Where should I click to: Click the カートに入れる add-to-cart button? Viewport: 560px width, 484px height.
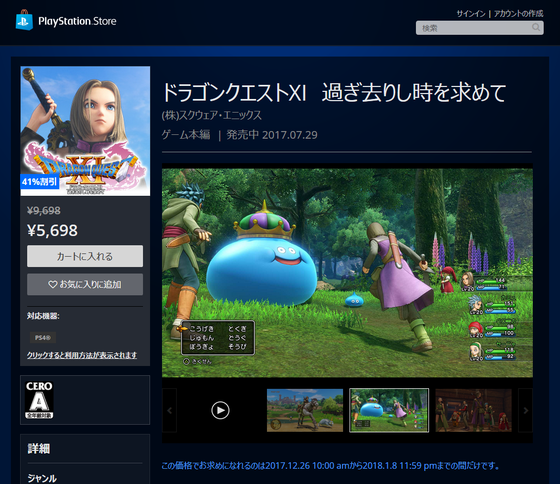(85, 256)
